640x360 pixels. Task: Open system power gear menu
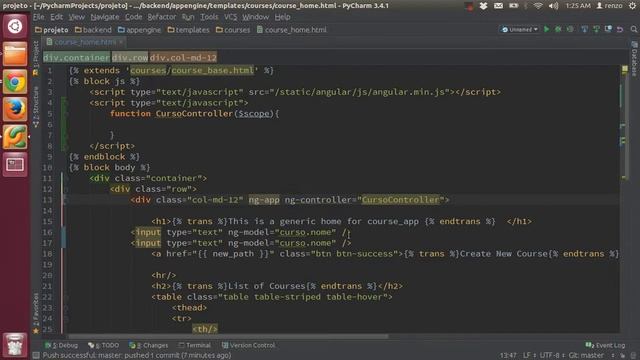point(632,6)
